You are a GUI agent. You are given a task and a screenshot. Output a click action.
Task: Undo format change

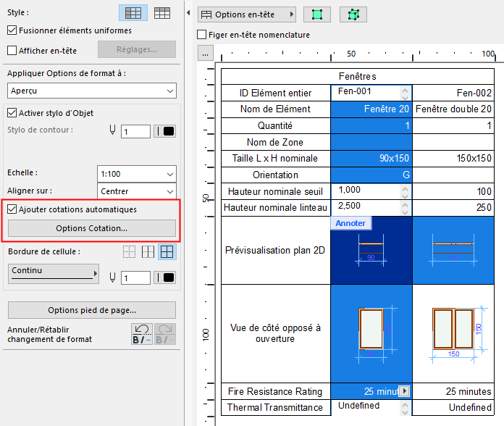point(142,334)
